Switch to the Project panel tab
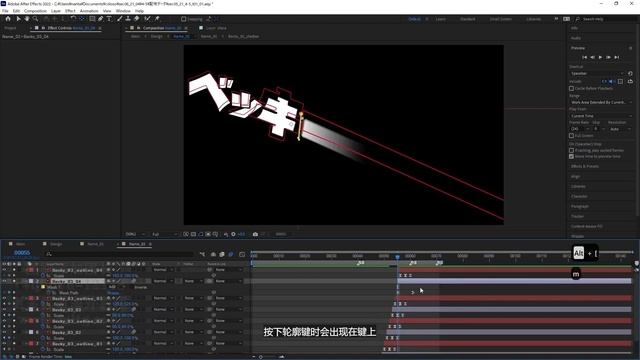This screenshot has width=640, height=360. (x=10, y=28)
